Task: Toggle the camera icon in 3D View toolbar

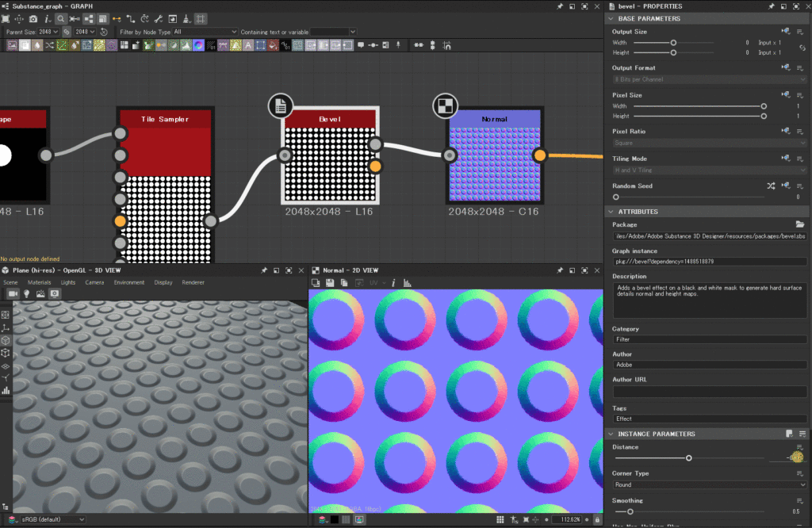Action: coord(13,294)
